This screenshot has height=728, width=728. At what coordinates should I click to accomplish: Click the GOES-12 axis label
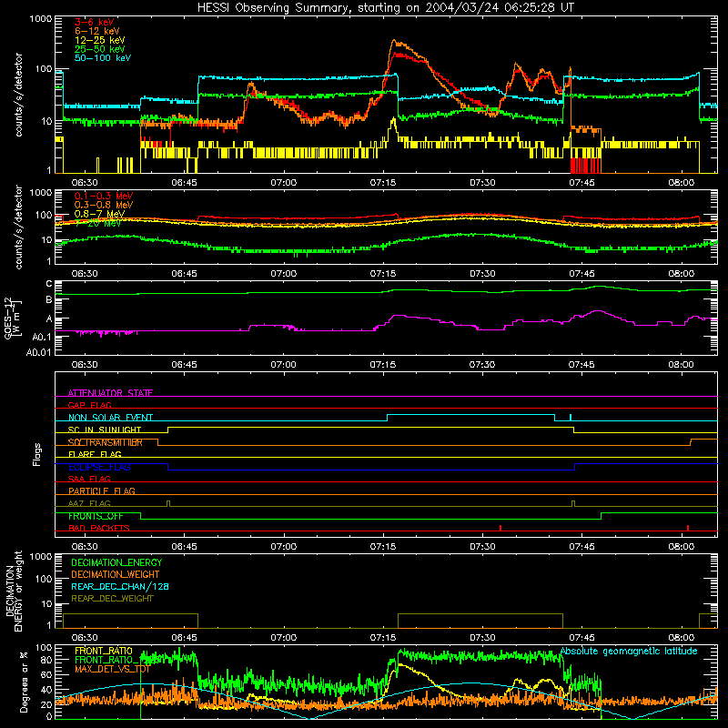[12, 318]
